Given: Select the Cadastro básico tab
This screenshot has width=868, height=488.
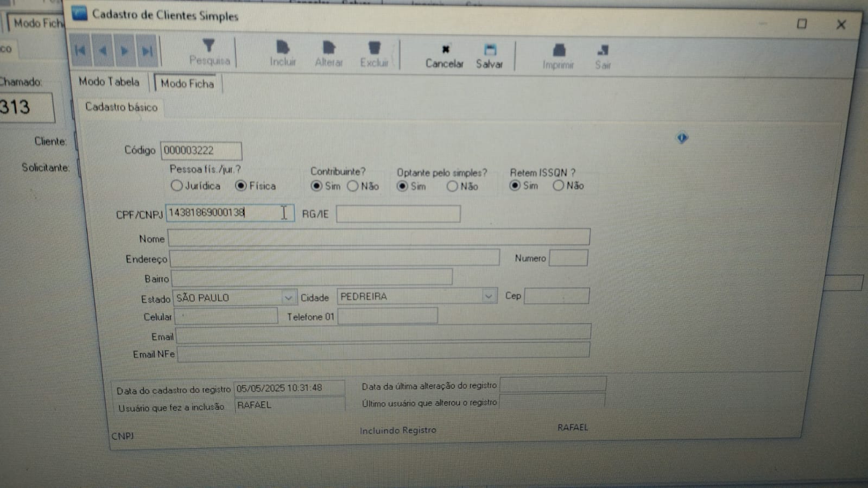Looking at the screenshot, I should click(121, 107).
